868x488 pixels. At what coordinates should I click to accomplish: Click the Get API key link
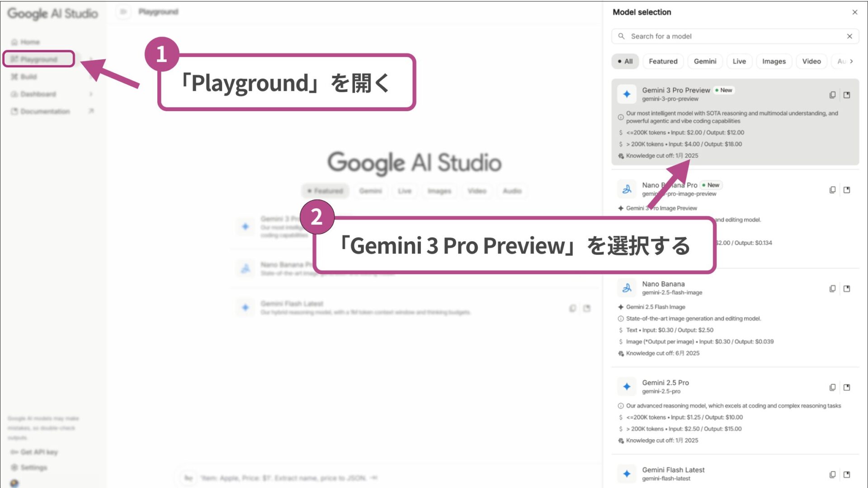click(34, 451)
